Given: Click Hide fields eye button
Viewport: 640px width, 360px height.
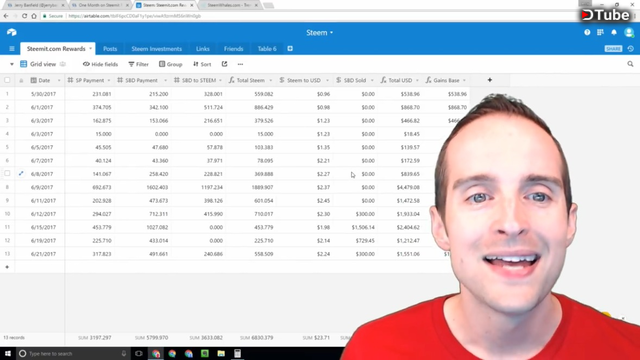Looking at the screenshot, I should point(100,64).
